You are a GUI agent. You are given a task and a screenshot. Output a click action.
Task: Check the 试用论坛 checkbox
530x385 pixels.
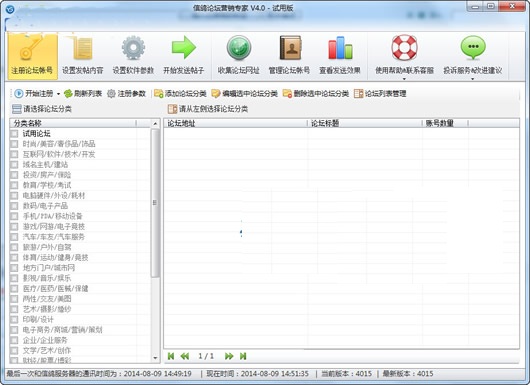(15, 134)
